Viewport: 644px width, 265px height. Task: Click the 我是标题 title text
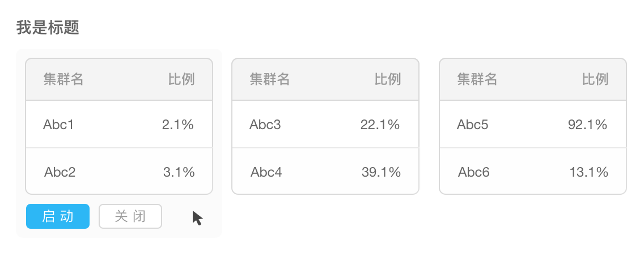[x=48, y=27]
